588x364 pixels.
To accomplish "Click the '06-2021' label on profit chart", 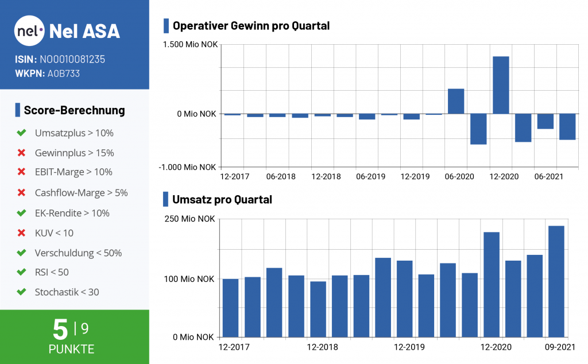I will pos(548,177).
